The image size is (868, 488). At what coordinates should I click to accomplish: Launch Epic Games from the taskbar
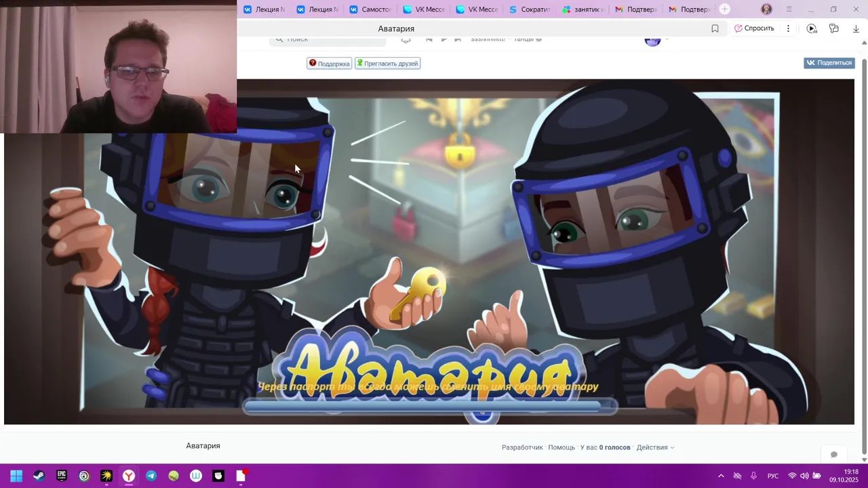[x=61, y=476]
